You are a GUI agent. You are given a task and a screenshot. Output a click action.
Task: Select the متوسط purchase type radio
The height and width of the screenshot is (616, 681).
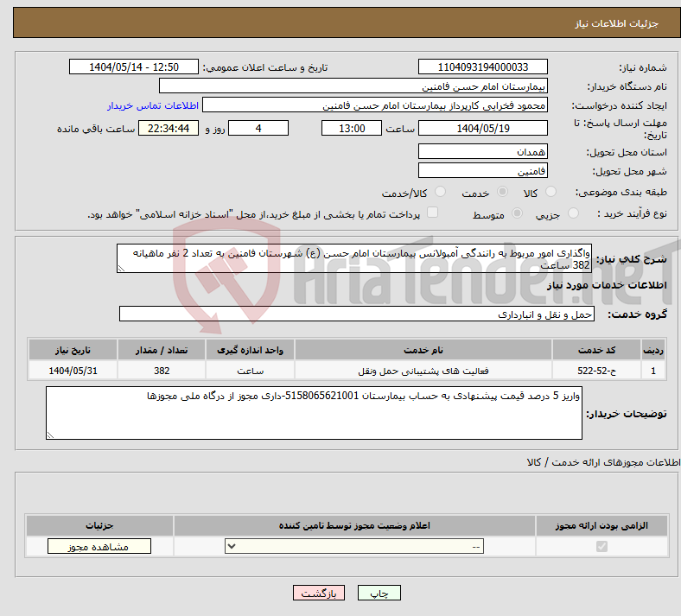coord(517,213)
